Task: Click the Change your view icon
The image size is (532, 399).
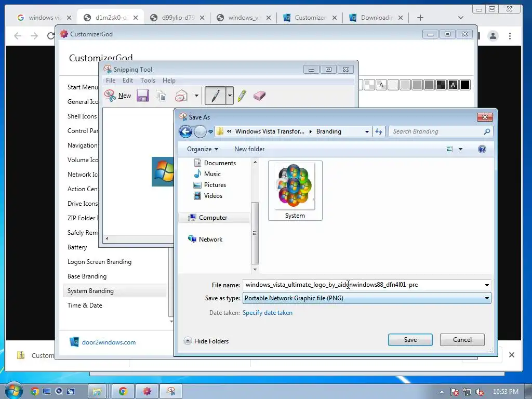Action: pyautogui.click(x=449, y=149)
